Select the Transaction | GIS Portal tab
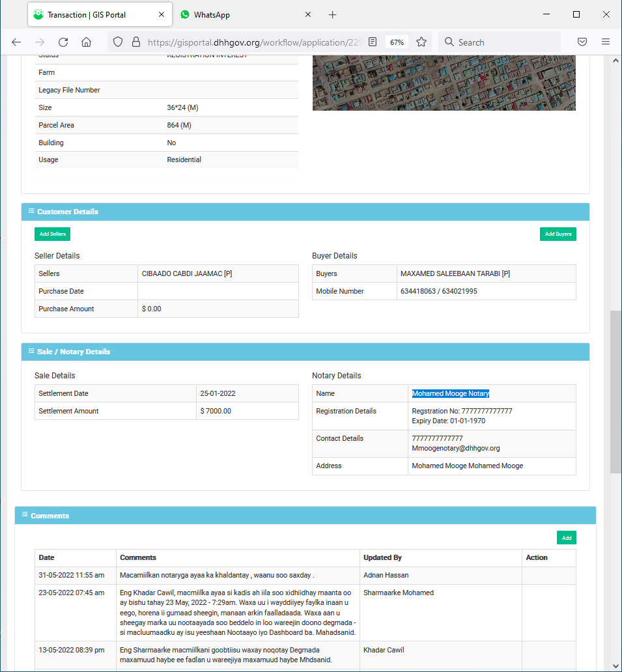 [100, 14]
